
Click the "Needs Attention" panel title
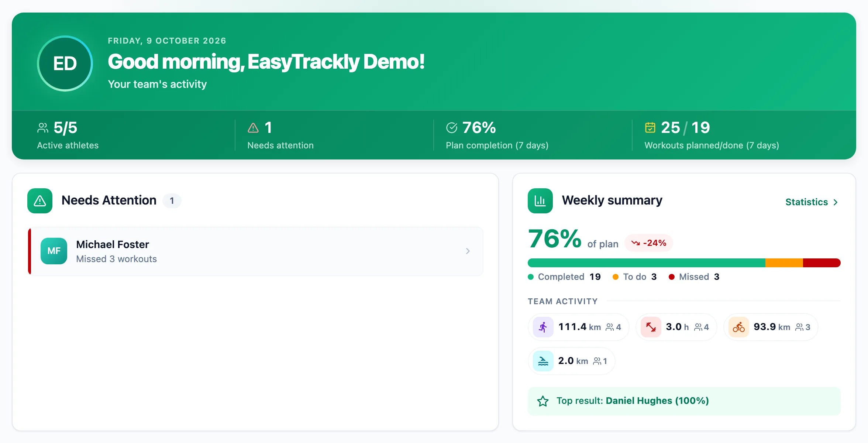coord(109,200)
